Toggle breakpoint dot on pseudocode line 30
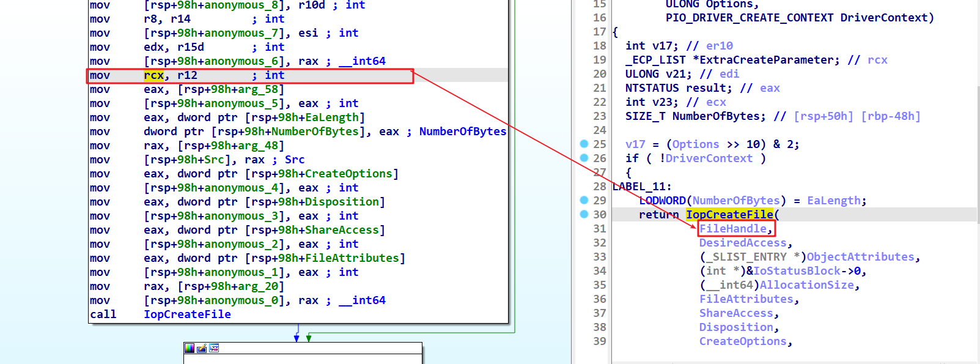 click(584, 214)
